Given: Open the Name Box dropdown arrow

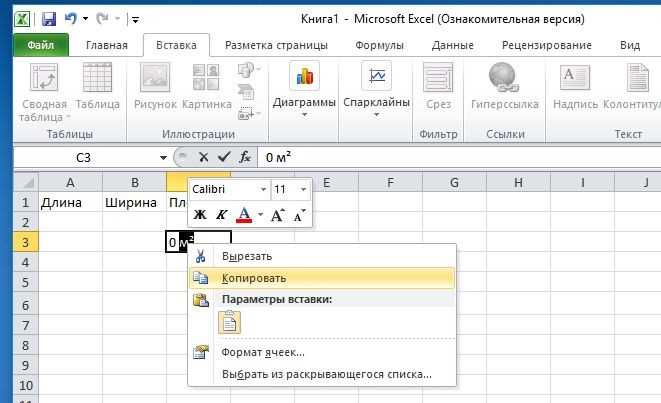Looking at the screenshot, I should [x=164, y=158].
